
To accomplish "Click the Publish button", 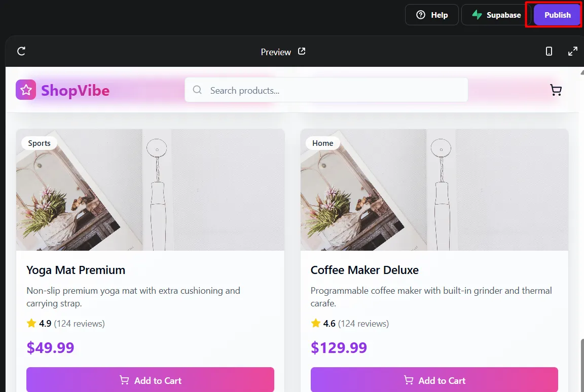I will pos(557,15).
